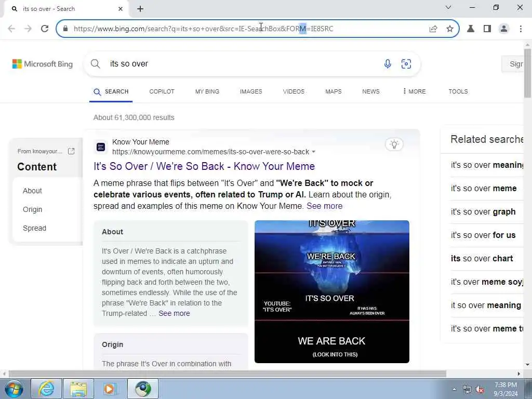Expand the knowyourmeme URL dropdown arrow
This screenshot has height=399, width=532.
tap(313, 152)
